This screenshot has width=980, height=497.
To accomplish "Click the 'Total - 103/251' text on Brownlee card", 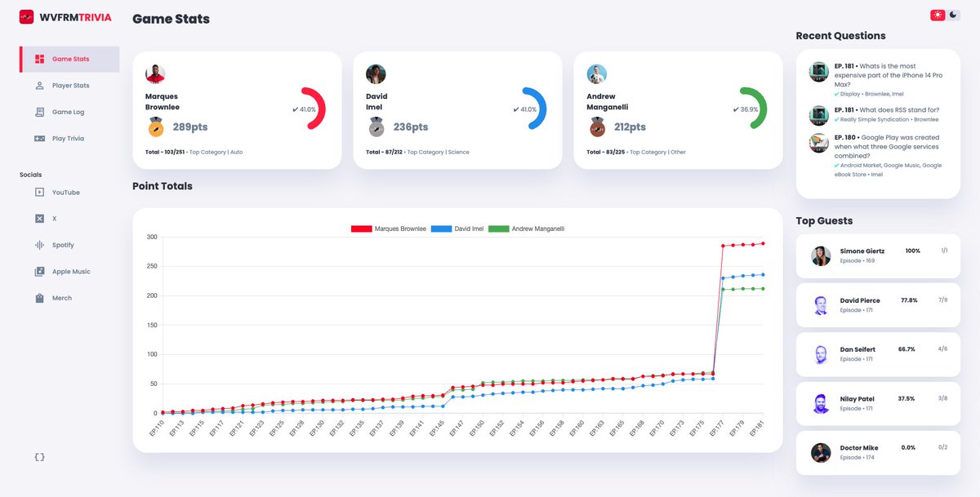I will (167, 152).
